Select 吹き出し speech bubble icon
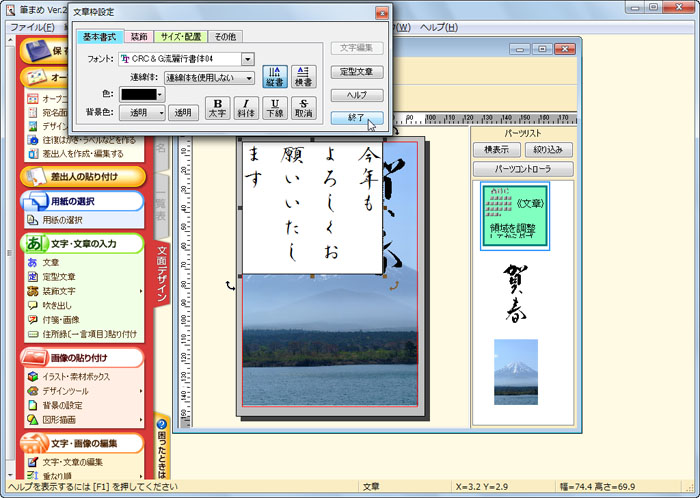The width and height of the screenshot is (700, 498). tap(32, 305)
